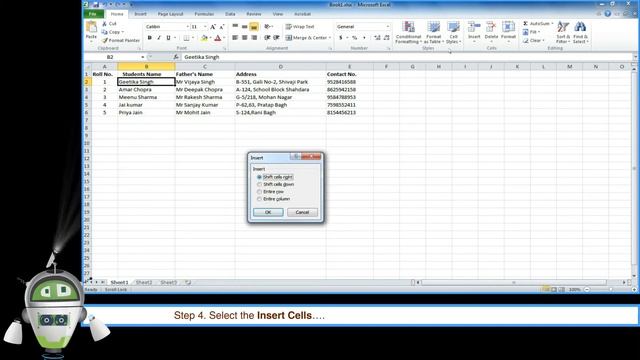Click Merge & Center
Screen dimensions: 640x360
tap(306, 38)
